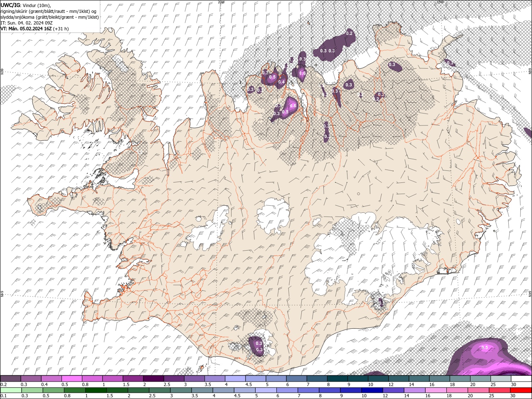Image resolution: width=532 pixels, height=399 pixels.
Task: Select the 'IT: Sun. 04. 02. 2024 09Z' line
Action: (27, 23)
